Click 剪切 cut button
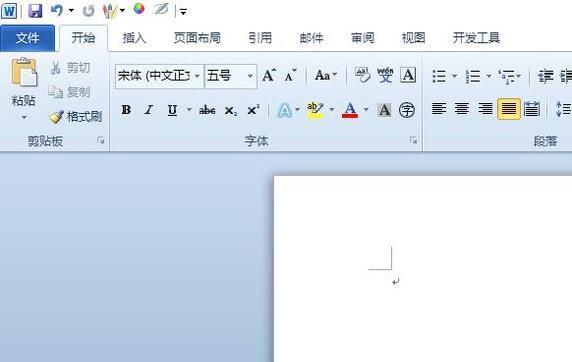The width and height of the screenshot is (572, 362). coord(70,68)
